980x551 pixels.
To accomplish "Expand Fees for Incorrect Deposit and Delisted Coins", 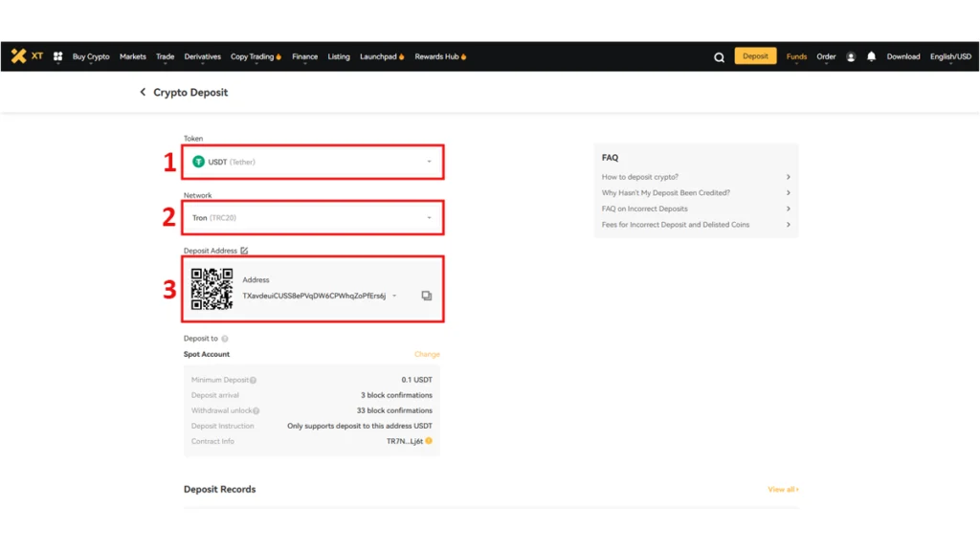I will tap(697, 224).
